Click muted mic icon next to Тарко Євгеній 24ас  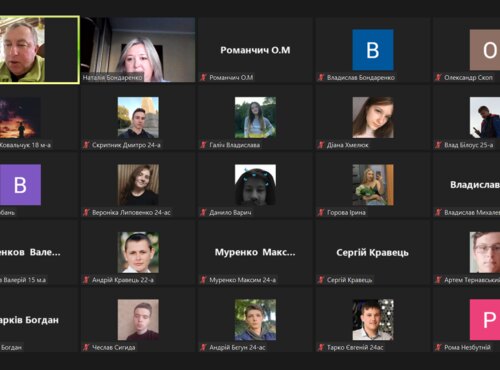coord(321,347)
